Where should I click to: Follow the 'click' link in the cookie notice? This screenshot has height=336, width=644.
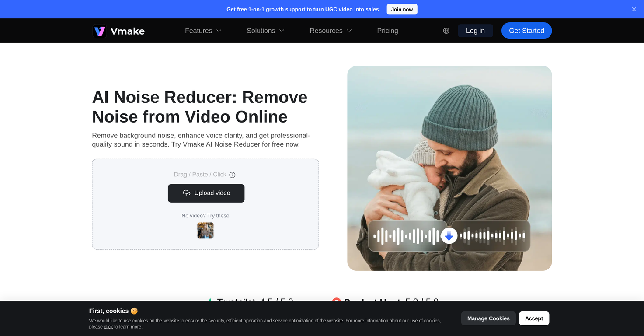(108, 326)
